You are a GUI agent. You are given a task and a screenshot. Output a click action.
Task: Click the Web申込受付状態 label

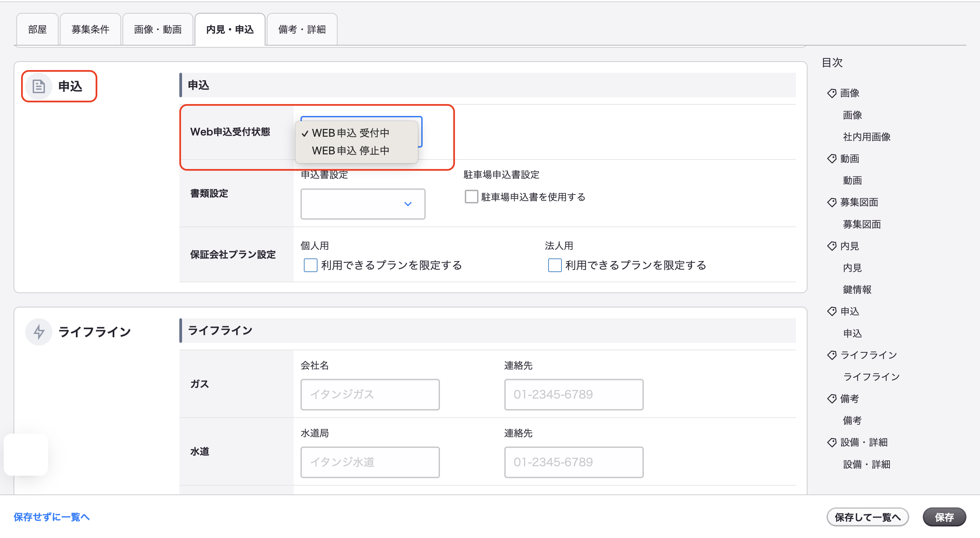coord(230,132)
